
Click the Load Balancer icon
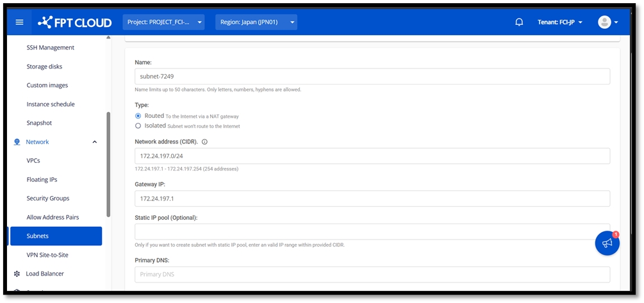click(x=17, y=274)
